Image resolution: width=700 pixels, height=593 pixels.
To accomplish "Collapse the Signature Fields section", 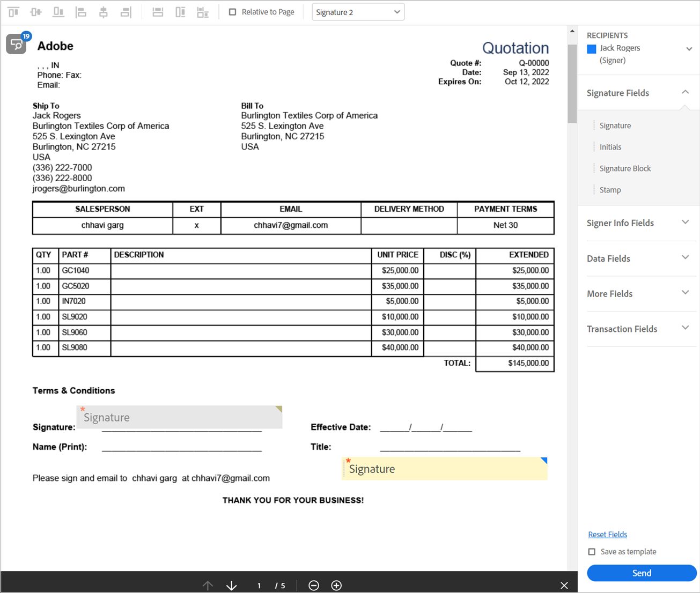I will click(685, 92).
